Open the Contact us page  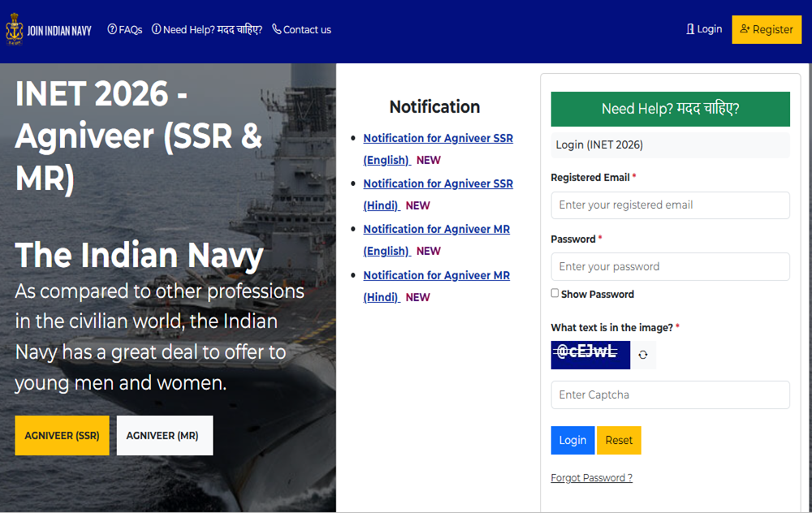coord(301,29)
